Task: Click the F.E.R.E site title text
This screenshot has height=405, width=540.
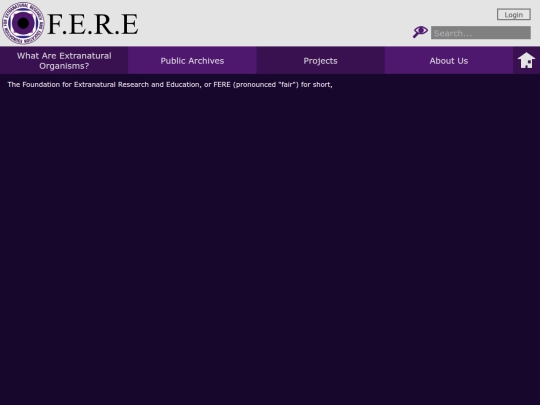Action: pos(92,24)
